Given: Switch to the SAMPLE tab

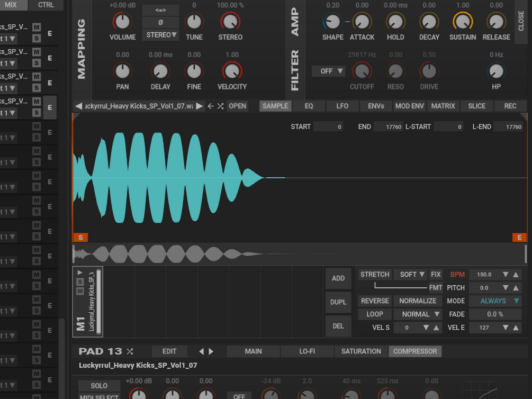Looking at the screenshot, I should pyautogui.click(x=275, y=106).
